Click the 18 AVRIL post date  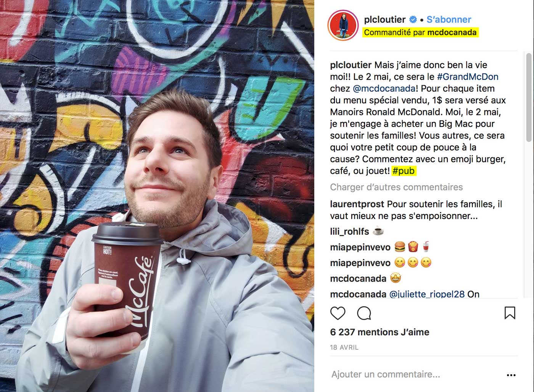pyautogui.click(x=344, y=347)
